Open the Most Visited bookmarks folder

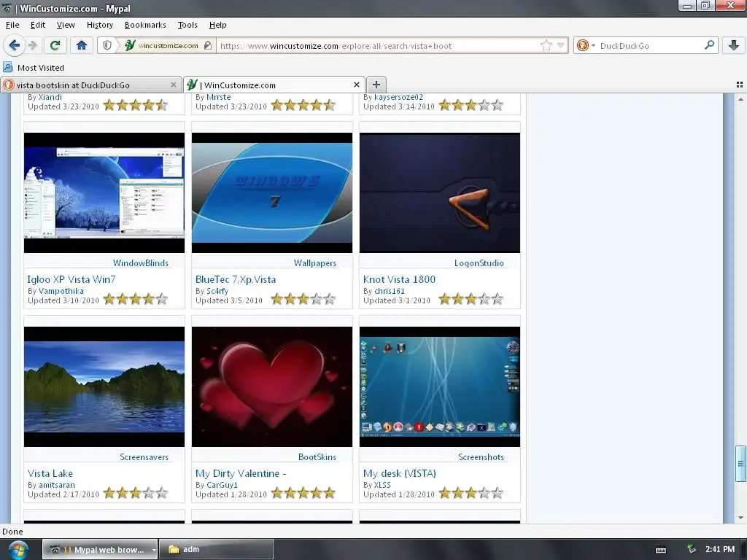34,68
